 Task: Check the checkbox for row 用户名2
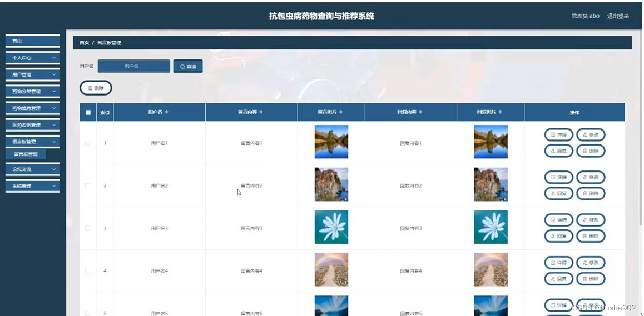coord(87,185)
